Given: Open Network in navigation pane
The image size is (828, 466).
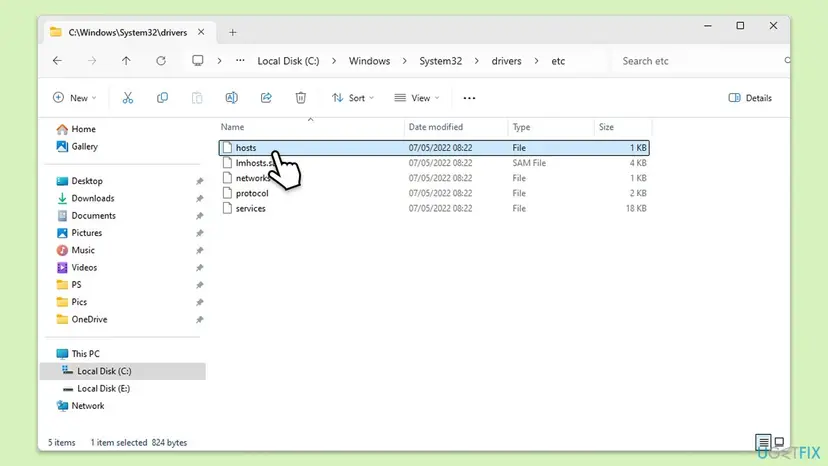Looking at the screenshot, I should [80, 406].
